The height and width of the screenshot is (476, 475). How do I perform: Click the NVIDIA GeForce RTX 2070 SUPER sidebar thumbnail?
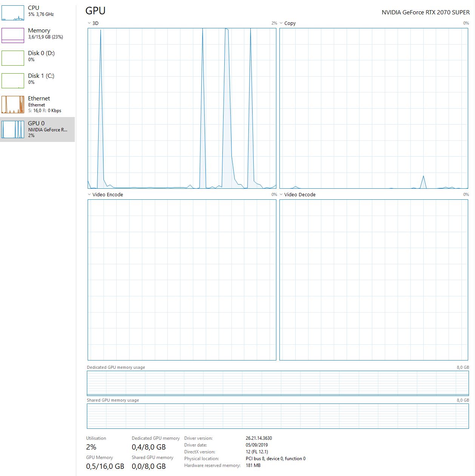[13, 129]
